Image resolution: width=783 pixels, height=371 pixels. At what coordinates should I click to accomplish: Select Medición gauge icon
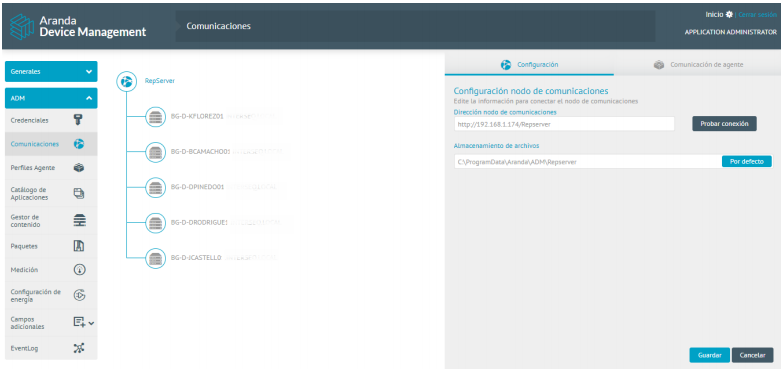pos(79,270)
